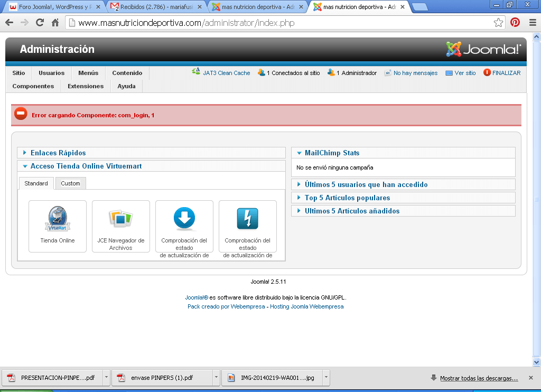Click the JAT3 Clean Cache icon
The width and height of the screenshot is (541, 392).
pos(196,72)
